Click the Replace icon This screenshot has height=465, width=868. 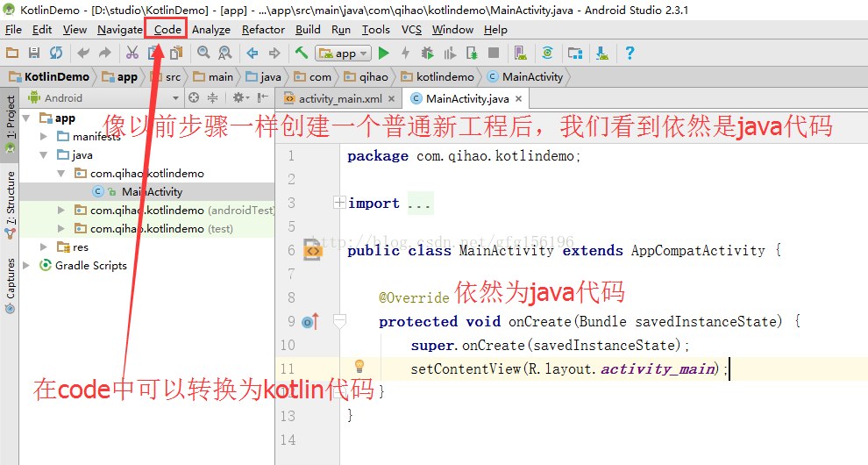pyautogui.click(x=224, y=54)
